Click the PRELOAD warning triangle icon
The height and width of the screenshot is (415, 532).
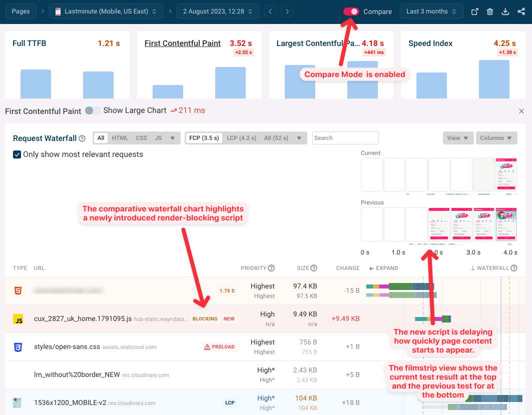coord(207,347)
